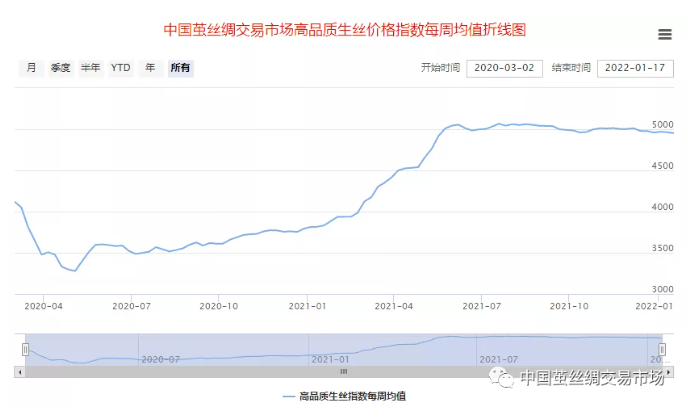The width and height of the screenshot is (696, 418).
Task: Switch range to 年
Action: 150,68
